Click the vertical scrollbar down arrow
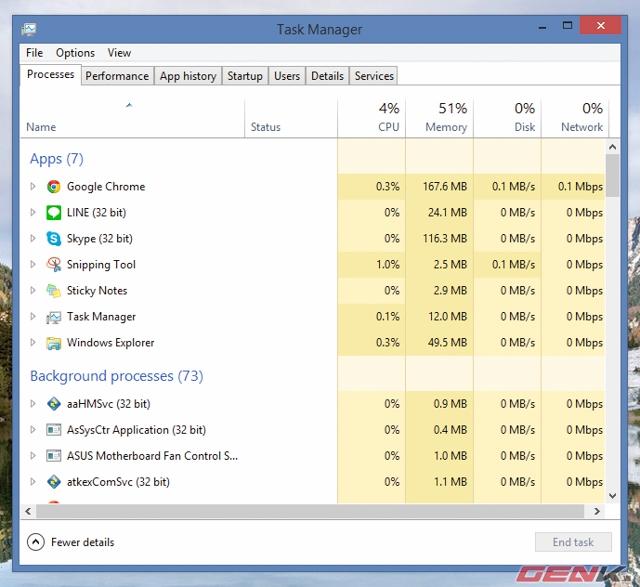 pos(612,494)
